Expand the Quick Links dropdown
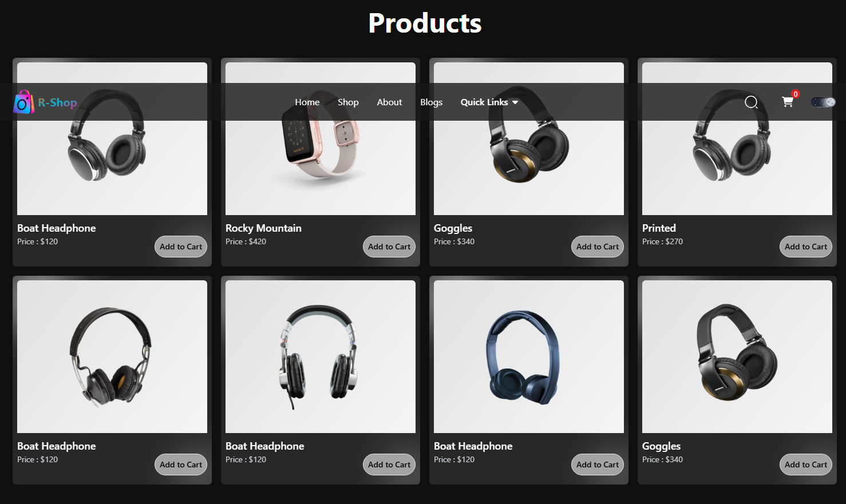The image size is (846, 504). [x=489, y=102]
